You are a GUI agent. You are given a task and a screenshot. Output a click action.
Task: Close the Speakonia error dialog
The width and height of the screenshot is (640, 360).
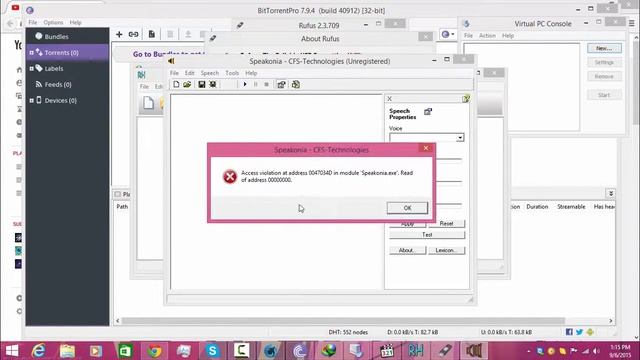tap(426, 148)
